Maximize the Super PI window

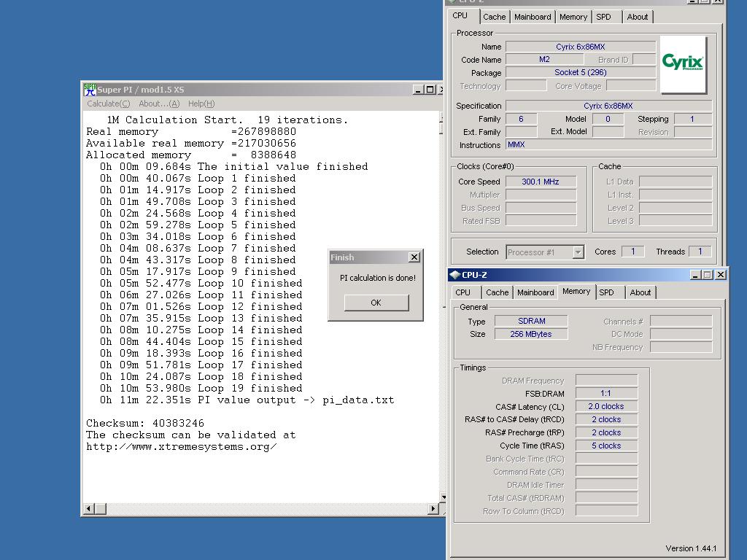tap(430, 90)
